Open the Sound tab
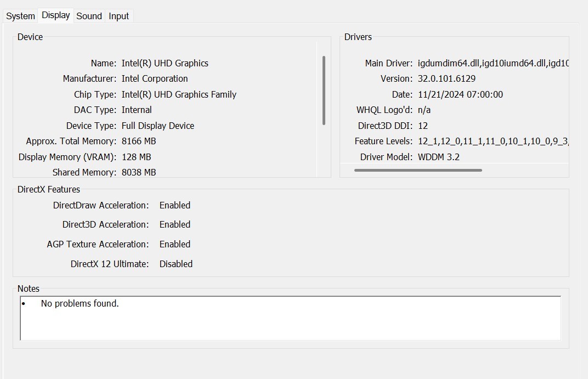The height and width of the screenshot is (379, 588). pyautogui.click(x=88, y=16)
